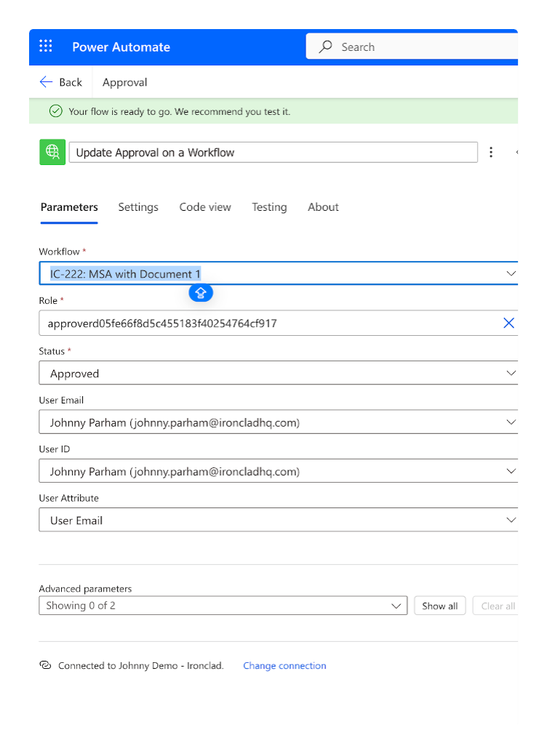Image resolution: width=547 pixels, height=756 pixels.
Task: Click the green success checkmark icon
Action: (x=56, y=111)
